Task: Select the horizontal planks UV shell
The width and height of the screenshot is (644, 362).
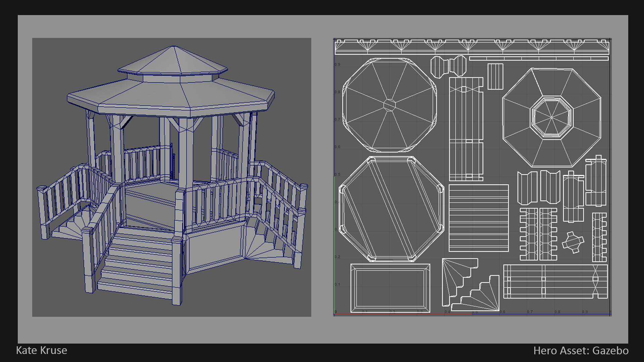Action: coord(479,218)
